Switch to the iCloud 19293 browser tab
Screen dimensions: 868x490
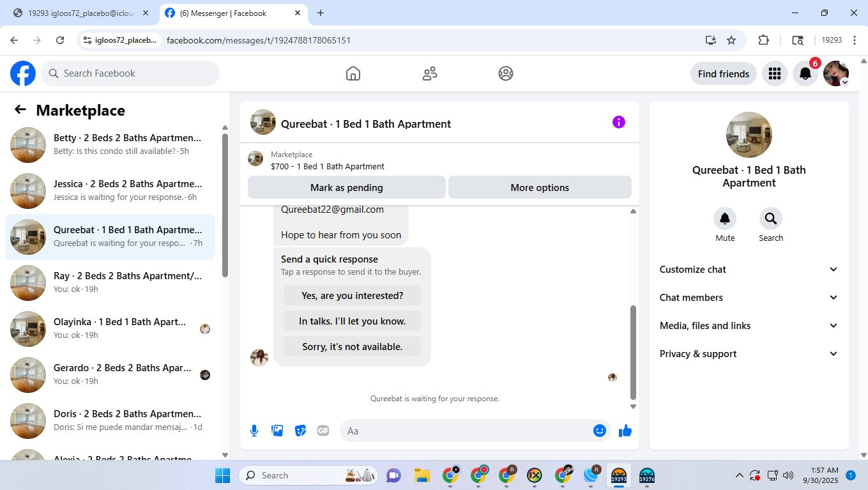tap(80, 13)
